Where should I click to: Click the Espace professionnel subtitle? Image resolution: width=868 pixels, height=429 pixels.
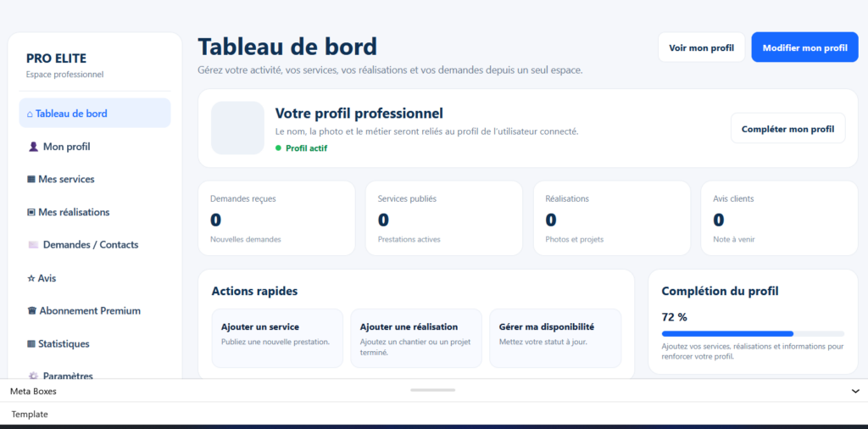64,75
